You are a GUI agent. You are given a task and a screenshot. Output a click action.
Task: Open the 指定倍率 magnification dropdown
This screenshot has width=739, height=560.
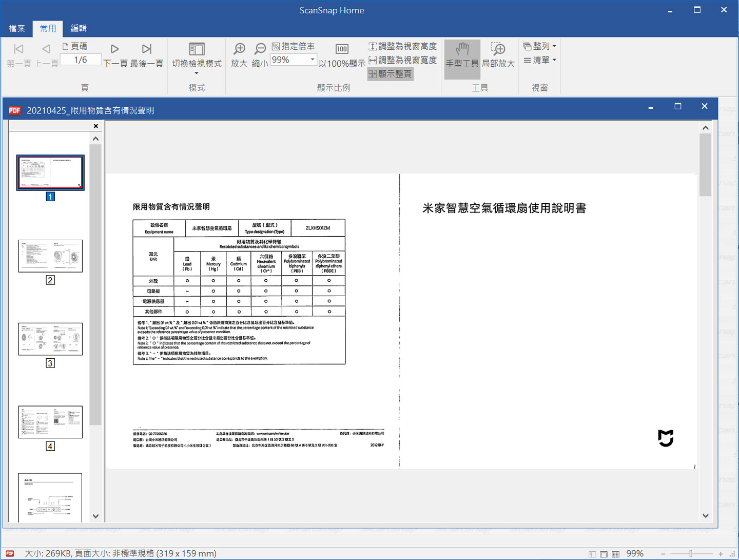(x=312, y=60)
